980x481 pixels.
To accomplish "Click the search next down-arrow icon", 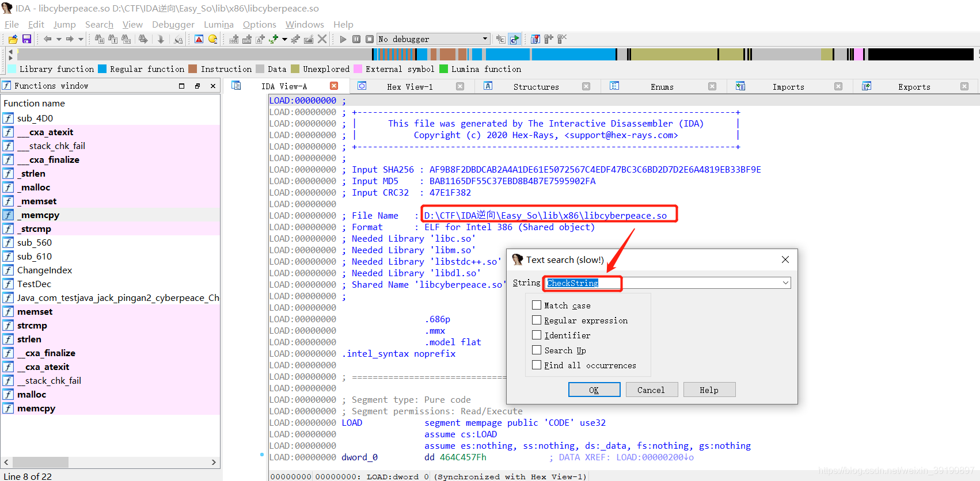I will pyautogui.click(x=161, y=39).
